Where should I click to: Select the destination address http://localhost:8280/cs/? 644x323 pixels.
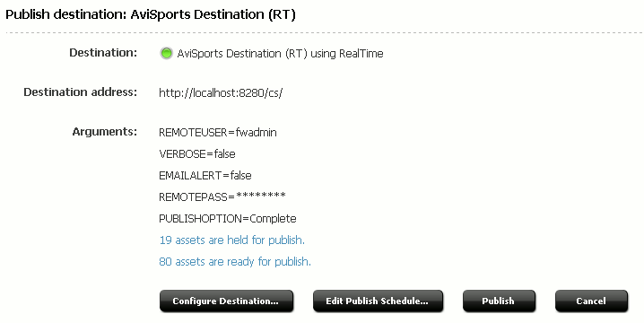pos(221,93)
